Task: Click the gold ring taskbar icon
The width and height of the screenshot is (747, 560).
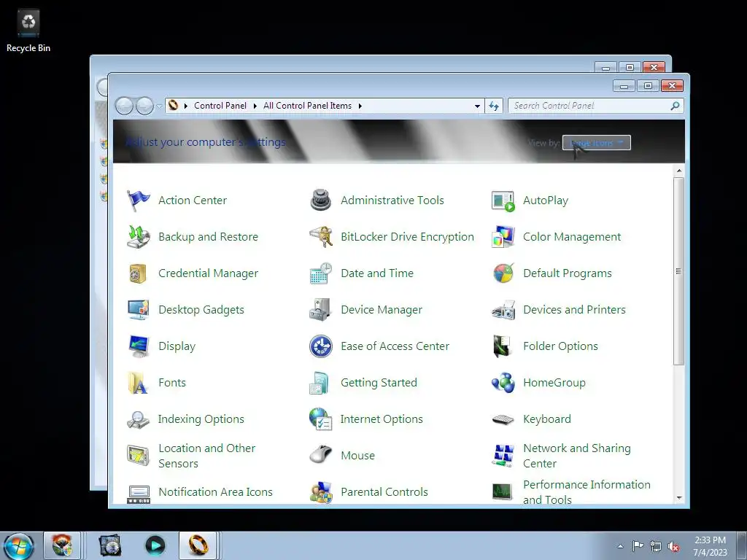Action: tap(198, 545)
